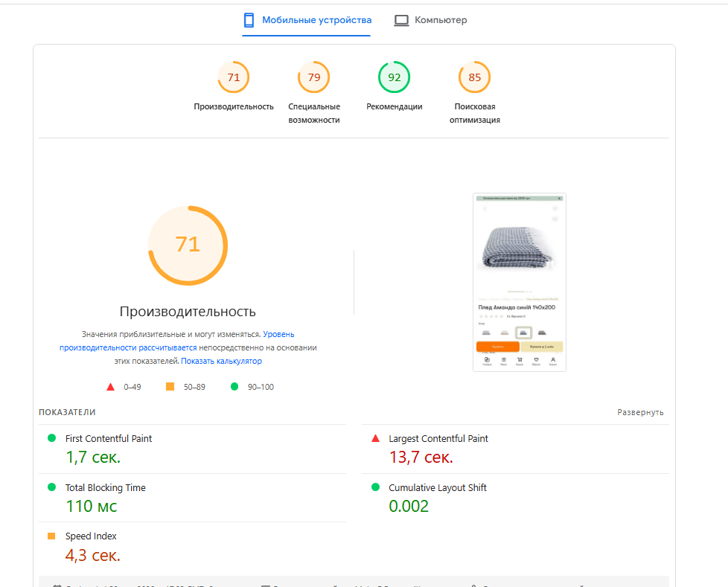
Task: Click the 13,7 сек. value
Action: (421, 458)
